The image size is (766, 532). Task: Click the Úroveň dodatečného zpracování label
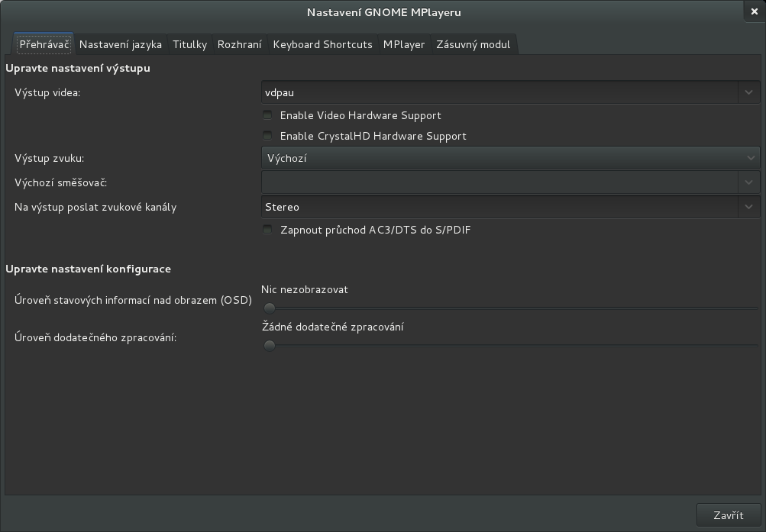point(95,337)
